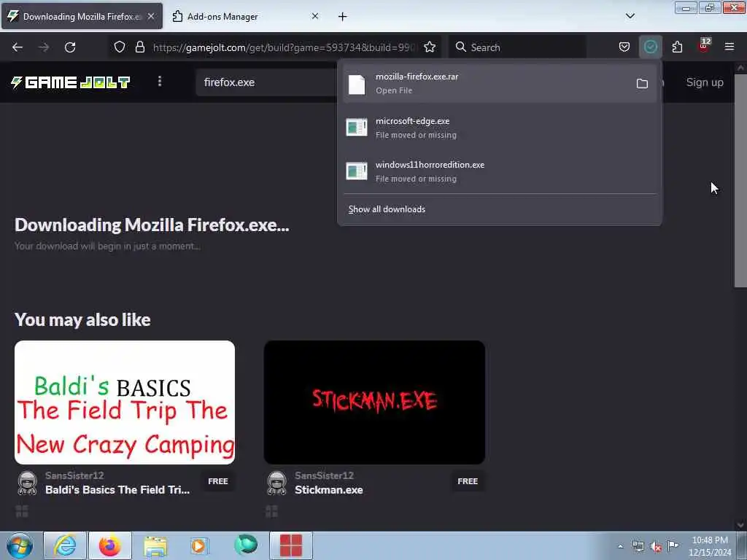
Task: Focus the browser Search box
Action: 519,47
